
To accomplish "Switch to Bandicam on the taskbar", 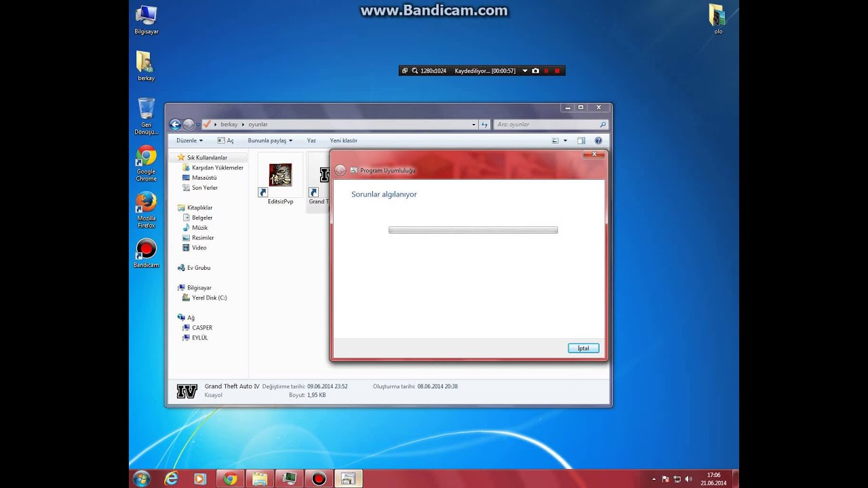I will pyautogui.click(x=319, y=479).
